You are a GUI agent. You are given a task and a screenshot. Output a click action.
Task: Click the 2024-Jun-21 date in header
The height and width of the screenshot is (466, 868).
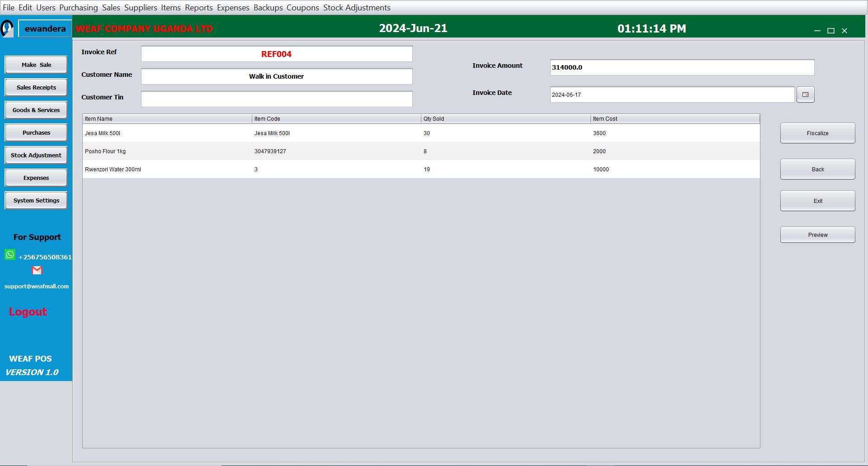(x=413, y=28)
